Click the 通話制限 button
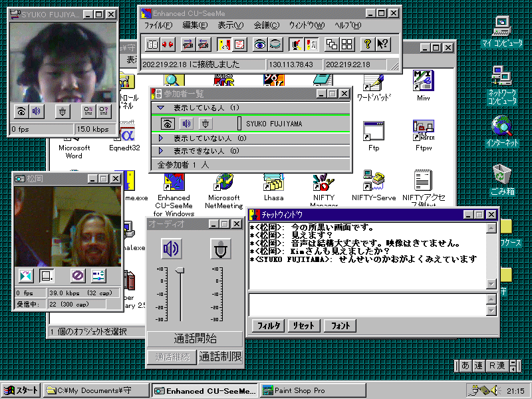 coord(220,356)
